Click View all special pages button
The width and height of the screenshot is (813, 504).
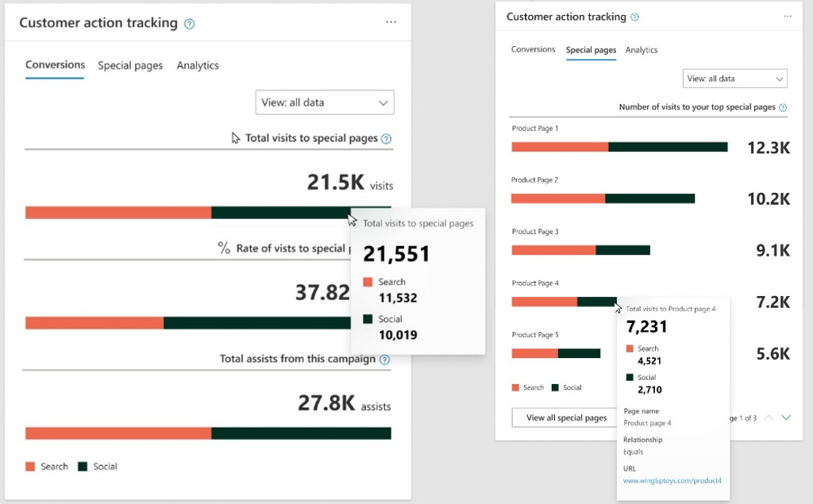tap(566, 417)
